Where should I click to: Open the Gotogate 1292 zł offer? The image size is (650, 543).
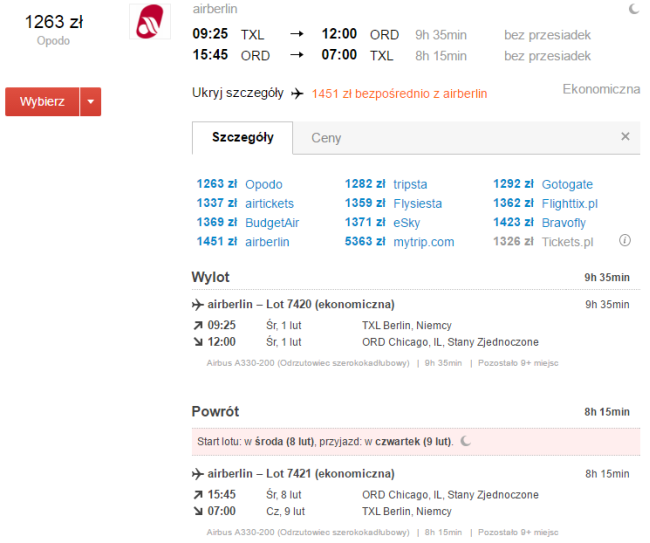543,184
